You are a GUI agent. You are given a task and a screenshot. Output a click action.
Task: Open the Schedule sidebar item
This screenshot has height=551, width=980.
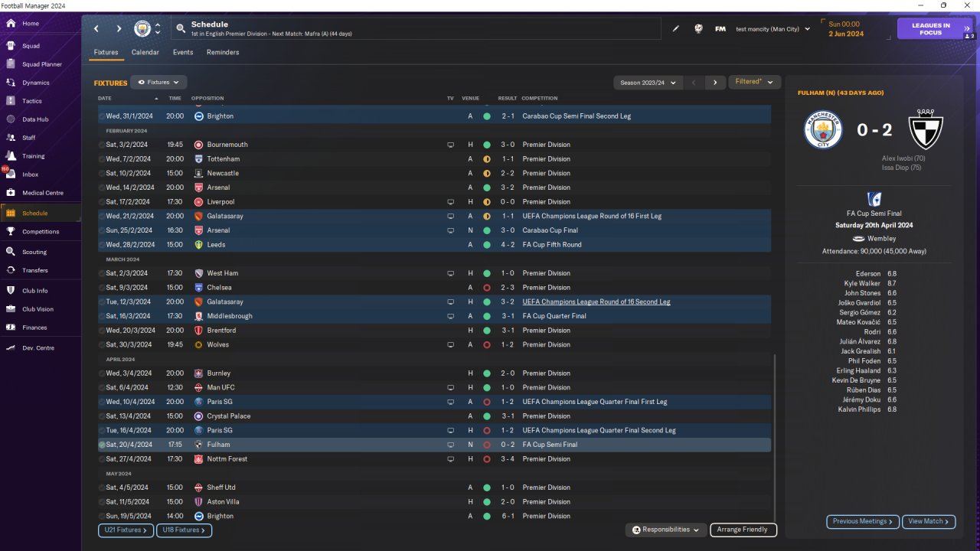pos(40,213)
